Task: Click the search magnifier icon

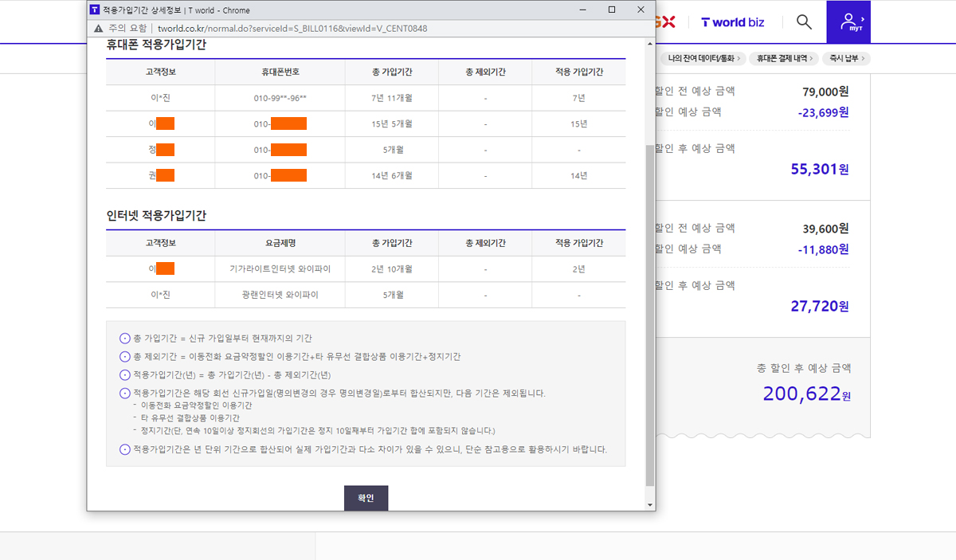Action: [804, 22]
